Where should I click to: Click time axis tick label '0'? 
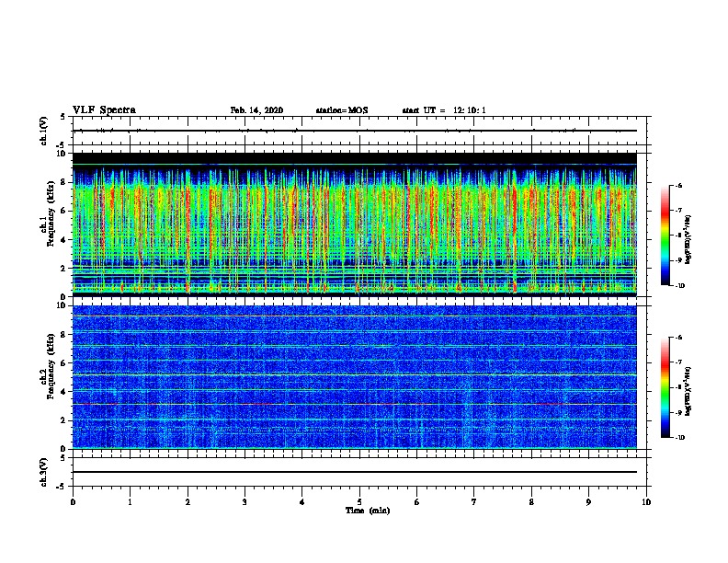point(73,502)
